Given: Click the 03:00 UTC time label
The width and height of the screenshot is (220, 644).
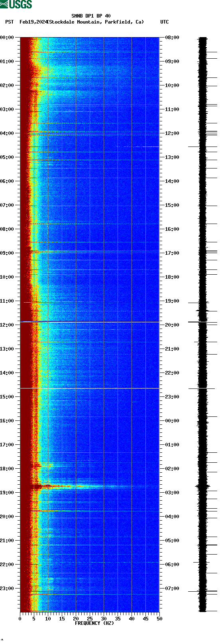Looking at the screenshot, I should coord(172,493).
